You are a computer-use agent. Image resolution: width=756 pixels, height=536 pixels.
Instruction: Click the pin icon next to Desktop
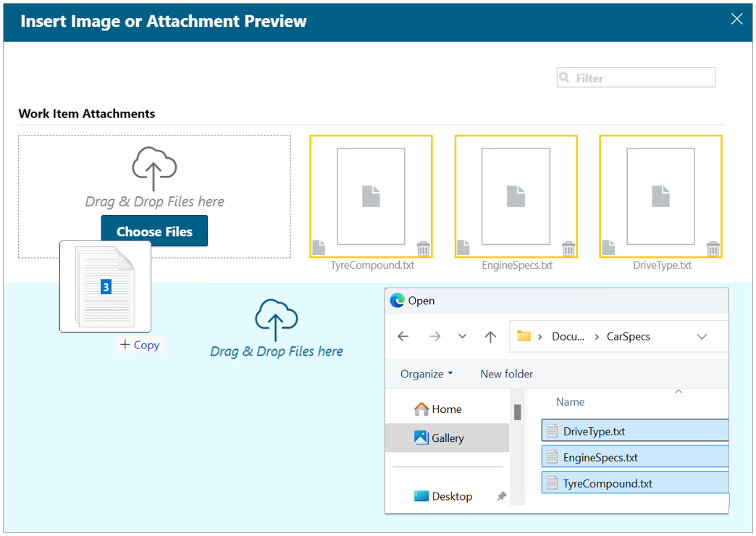pyautogui.click(x=501, y=496)
